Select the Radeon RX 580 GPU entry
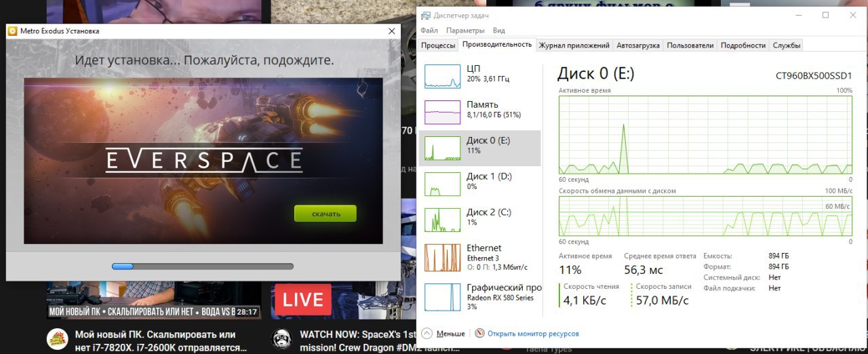This screenshot has width=868, height=354. pyautogui.click(x=479, y=296)
